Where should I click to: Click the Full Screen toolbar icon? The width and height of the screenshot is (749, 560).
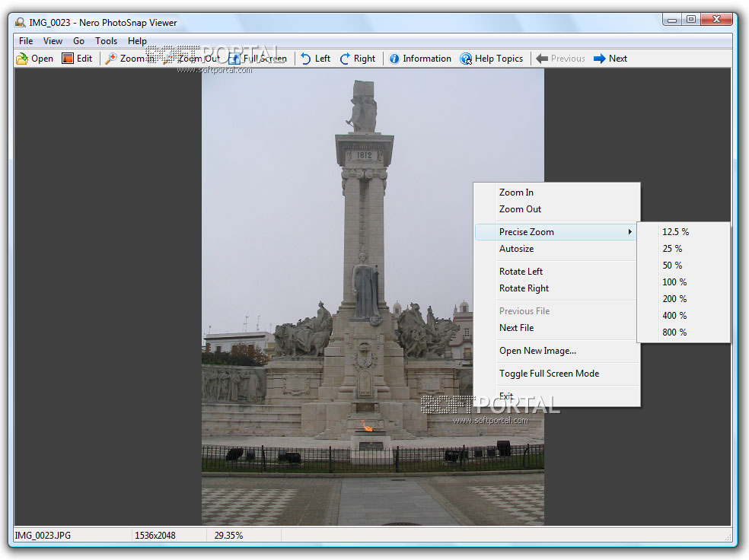pos(234,59)
